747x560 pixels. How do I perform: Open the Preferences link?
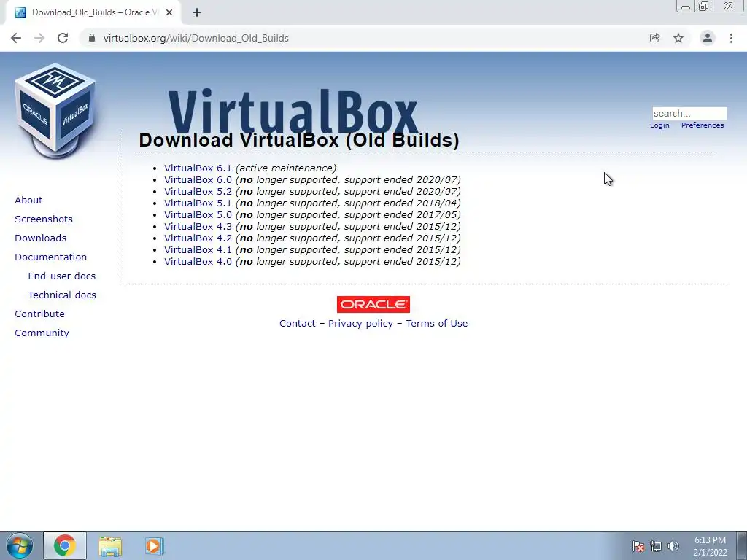[703, 125]
